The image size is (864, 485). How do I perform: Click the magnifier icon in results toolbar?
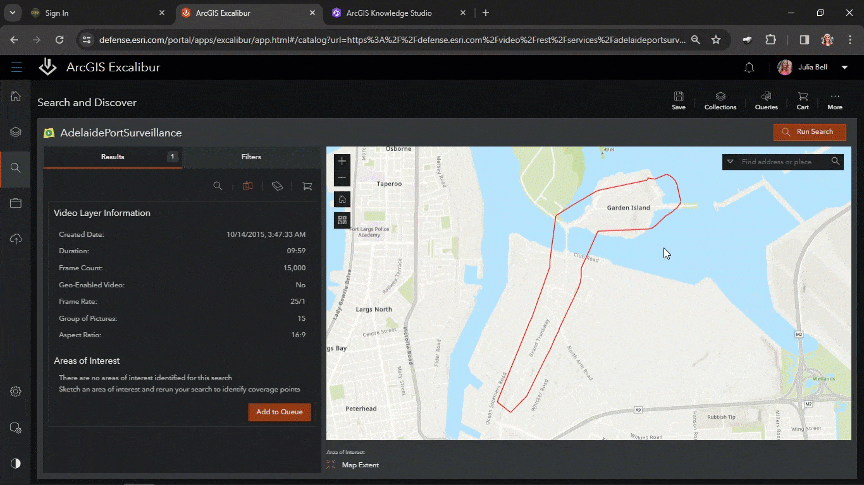[x=218, y=186]
